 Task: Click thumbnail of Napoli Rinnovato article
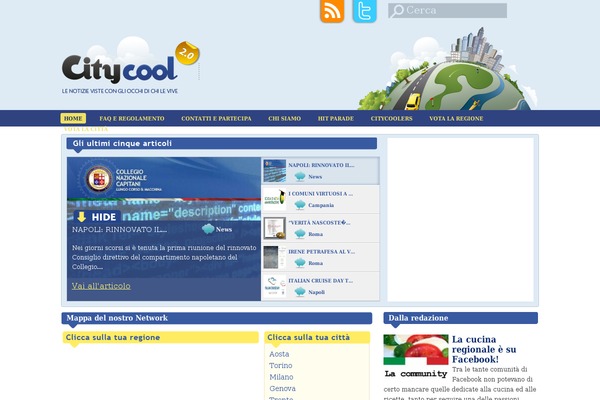[274, 171]
